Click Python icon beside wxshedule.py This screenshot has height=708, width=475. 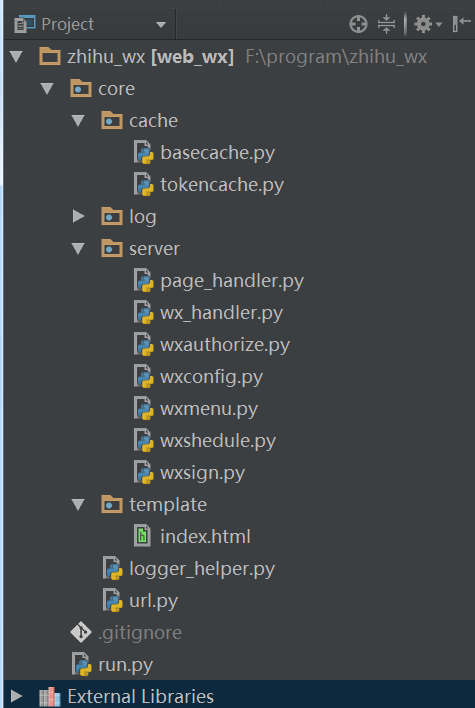[x=144, y=441]
